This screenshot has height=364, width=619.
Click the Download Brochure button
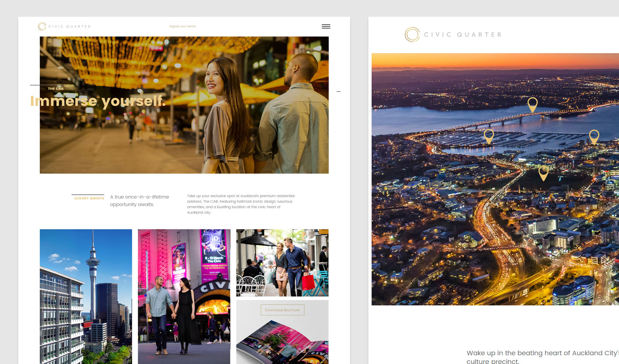click(282, 310)
